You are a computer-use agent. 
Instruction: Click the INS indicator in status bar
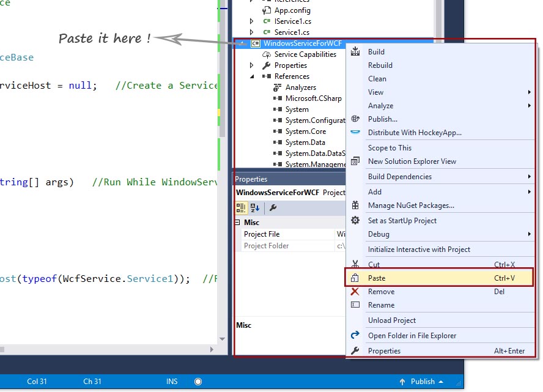[x=172, y=382]
